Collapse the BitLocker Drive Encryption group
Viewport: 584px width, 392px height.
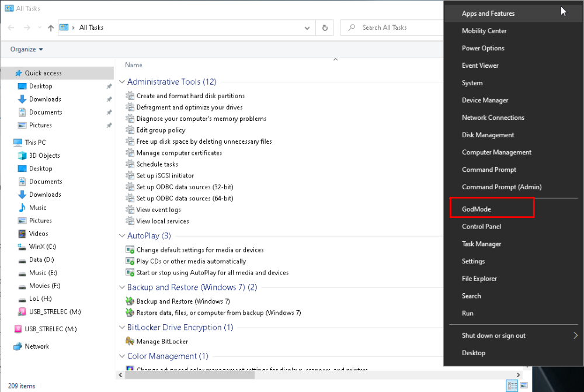pos(122,327)
